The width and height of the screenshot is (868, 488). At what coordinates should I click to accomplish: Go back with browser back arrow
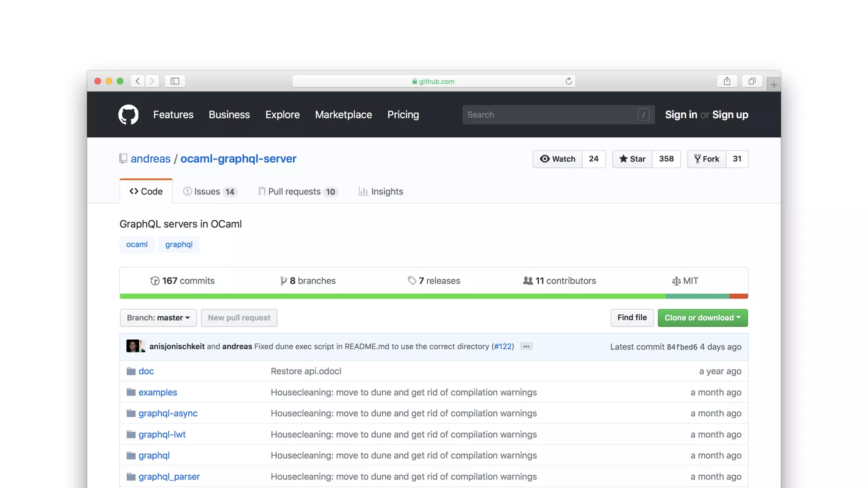click(138, 81)
